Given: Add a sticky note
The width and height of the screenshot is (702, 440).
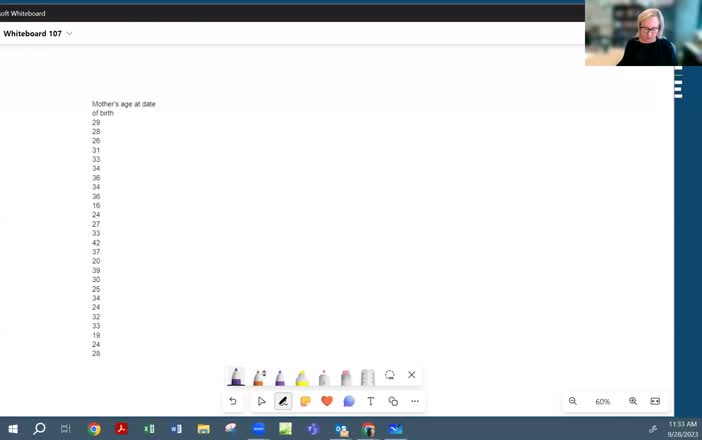Looking at the screenshot, I should tap(305, 401).
